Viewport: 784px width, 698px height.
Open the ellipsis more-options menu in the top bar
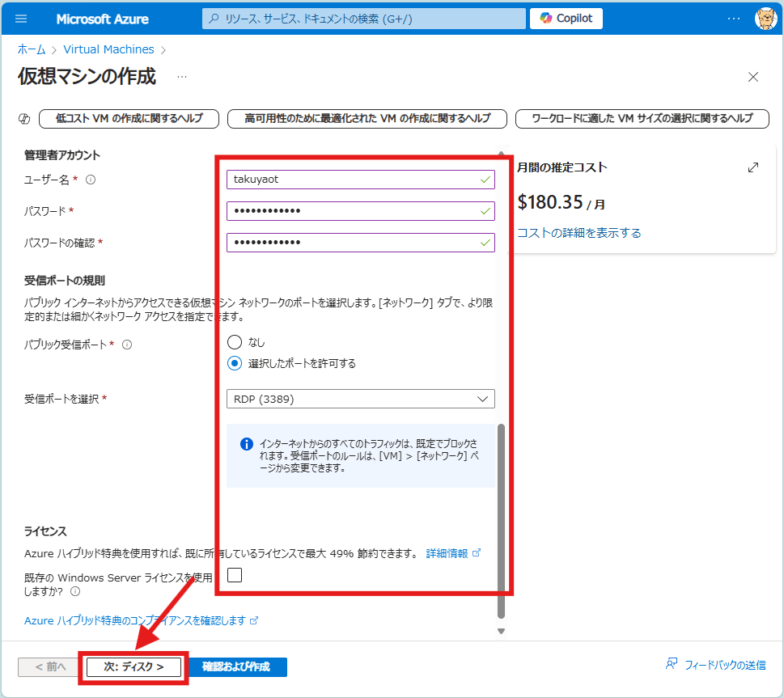(x=732, y=18)
